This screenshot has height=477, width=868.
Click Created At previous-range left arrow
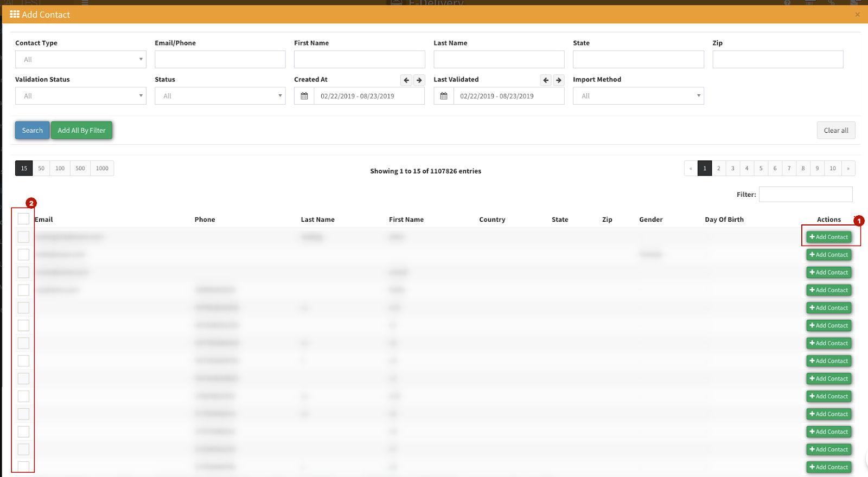(x=406, y=80)
